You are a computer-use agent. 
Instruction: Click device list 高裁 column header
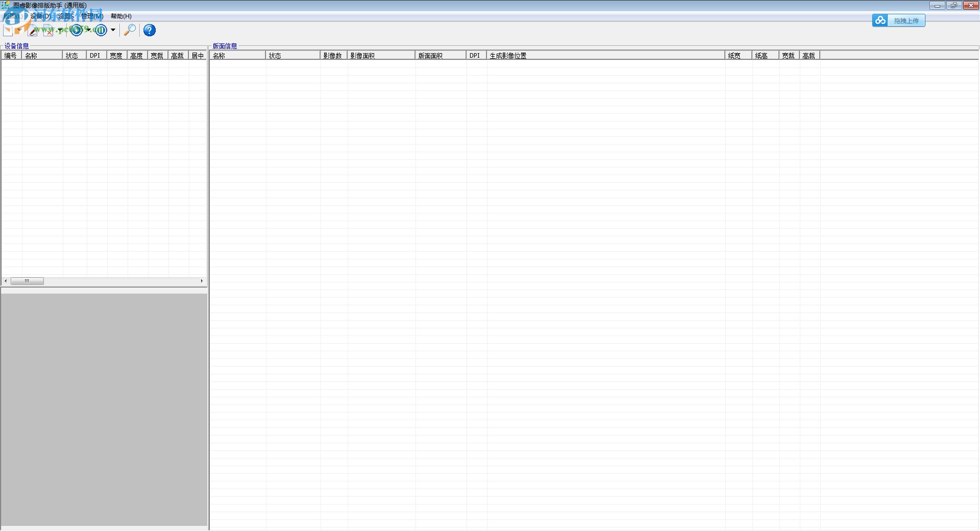[178, 56]
